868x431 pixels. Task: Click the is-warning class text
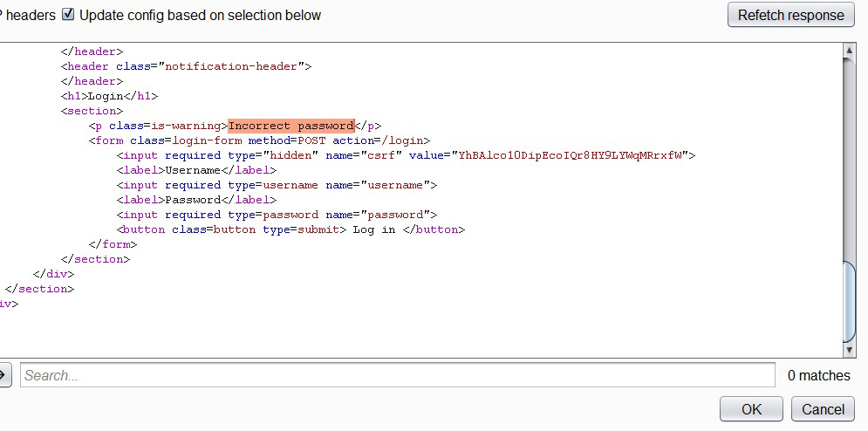(187, 126)
